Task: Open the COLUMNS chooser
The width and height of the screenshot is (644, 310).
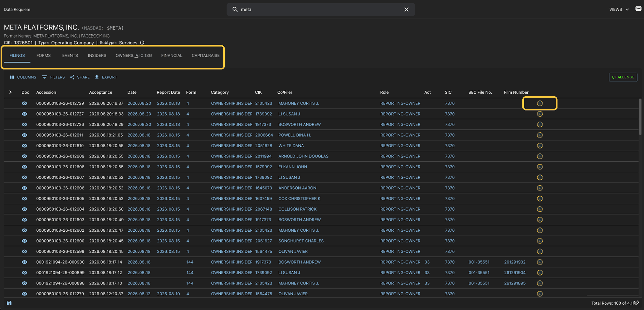Action: (x=23, y=77)
